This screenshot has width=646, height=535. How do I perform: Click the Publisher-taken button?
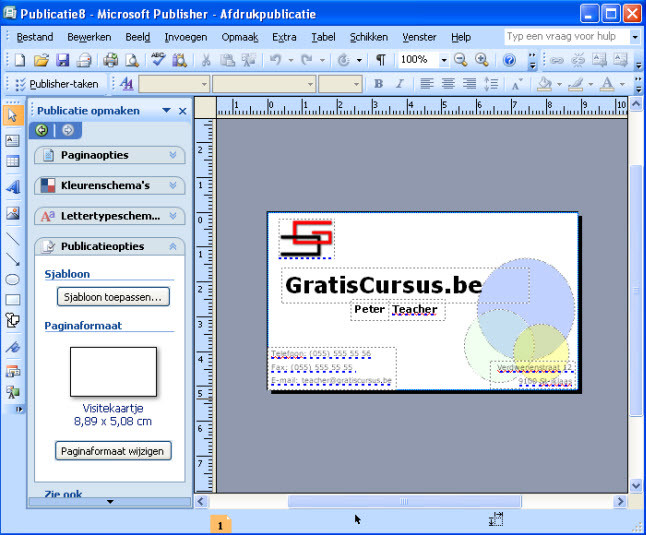[x=58, y=84]
